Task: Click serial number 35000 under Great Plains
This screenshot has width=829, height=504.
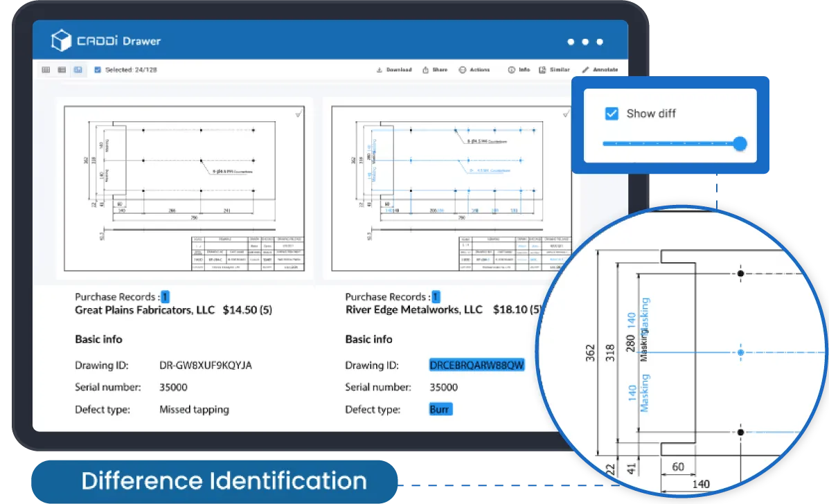Action: coord(173,387)
